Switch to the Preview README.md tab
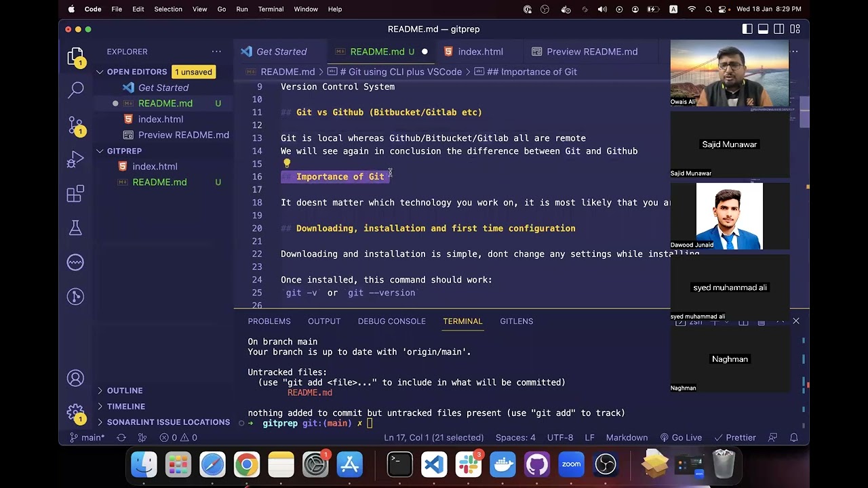Image resolution: width=868 pixels, height=488 pixels. pos(592,52)
